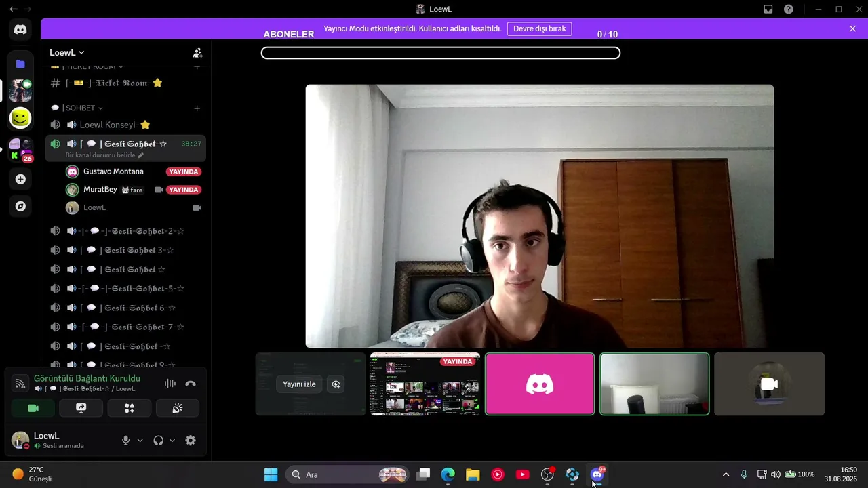Open Microsoft Edge from taskbar
The width and height of the screenshot is (868, 488).
coord(448,474)
